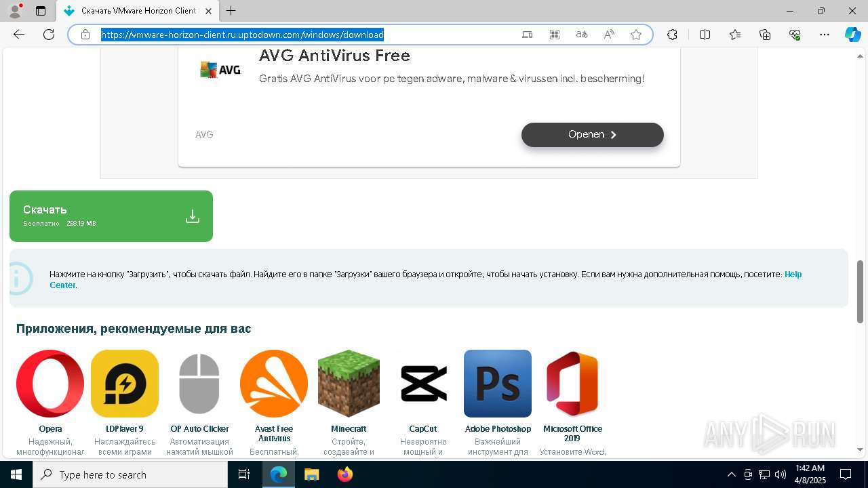Image resolution: width=868 pixels, height=488 pixels.
Task: Open the AVG ad via Openen button
Action: [x=592, y=134]
